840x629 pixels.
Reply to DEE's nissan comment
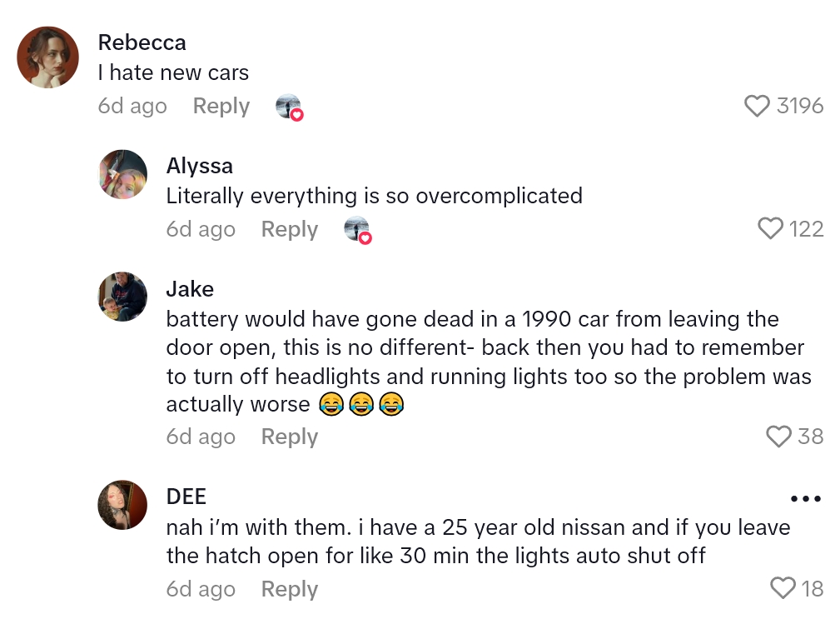coord(290,590)
